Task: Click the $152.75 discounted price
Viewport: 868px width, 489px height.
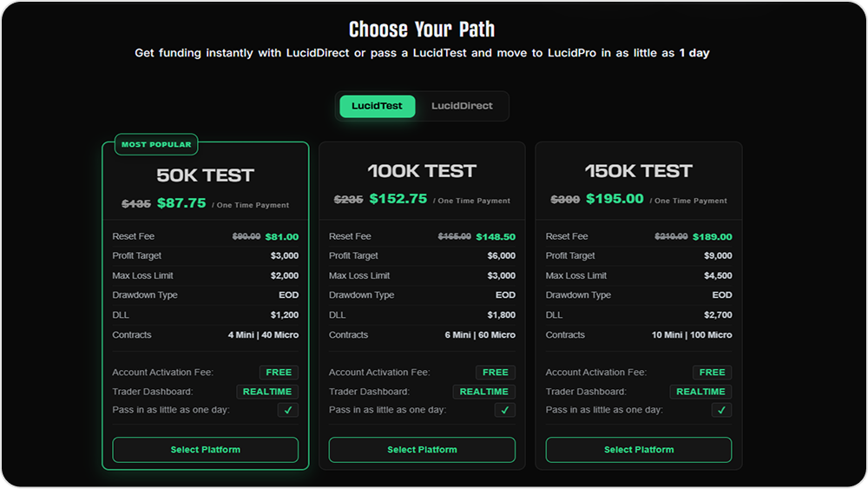Action: click(398, 199)
